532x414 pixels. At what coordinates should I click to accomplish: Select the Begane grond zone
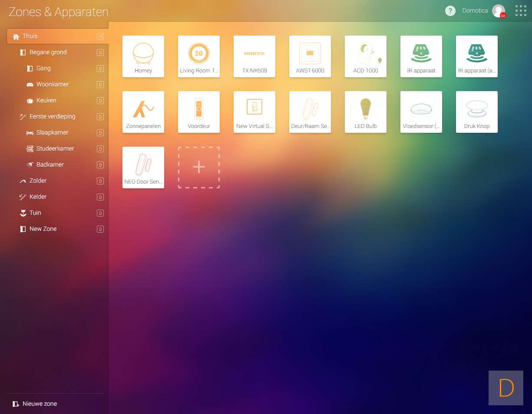48,53
